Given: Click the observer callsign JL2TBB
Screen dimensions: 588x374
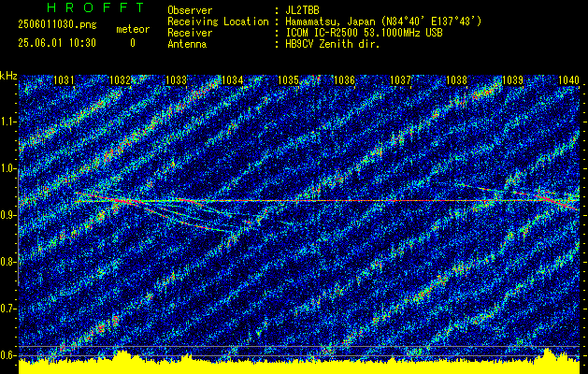Looking at the screenshot, I should (x=303, y=10).
